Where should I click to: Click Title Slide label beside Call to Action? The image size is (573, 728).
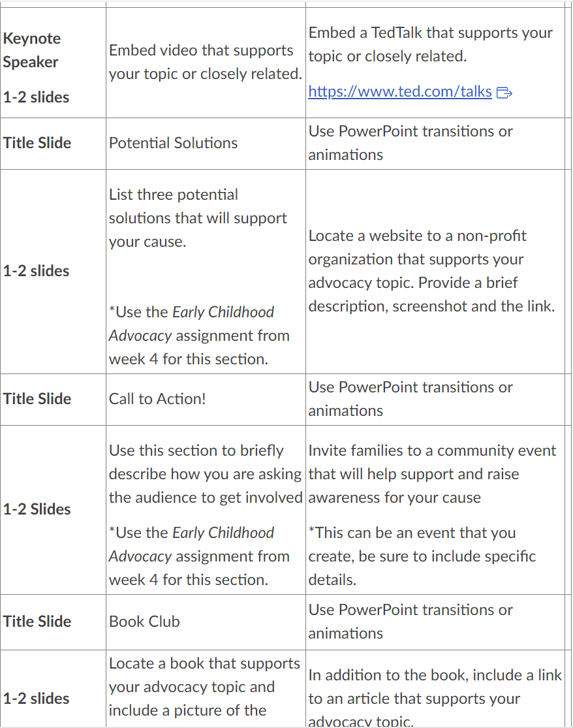[37, 399]
